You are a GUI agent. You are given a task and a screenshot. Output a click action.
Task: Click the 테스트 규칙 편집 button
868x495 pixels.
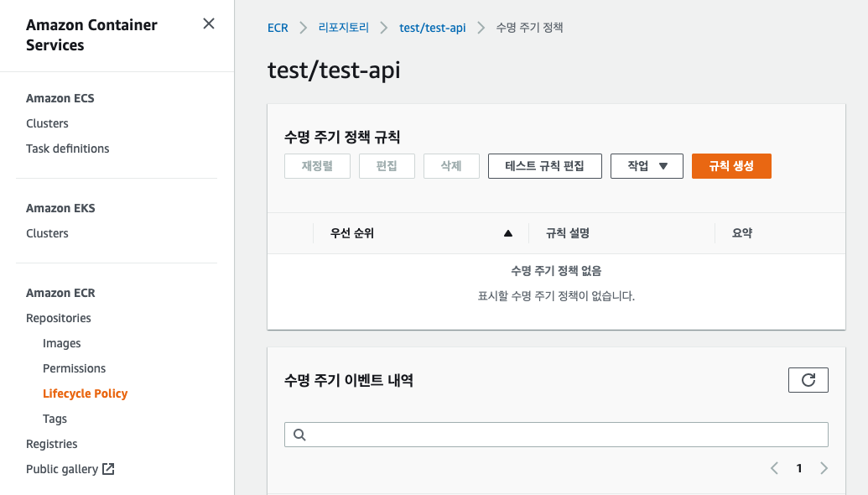click(545, 166)
